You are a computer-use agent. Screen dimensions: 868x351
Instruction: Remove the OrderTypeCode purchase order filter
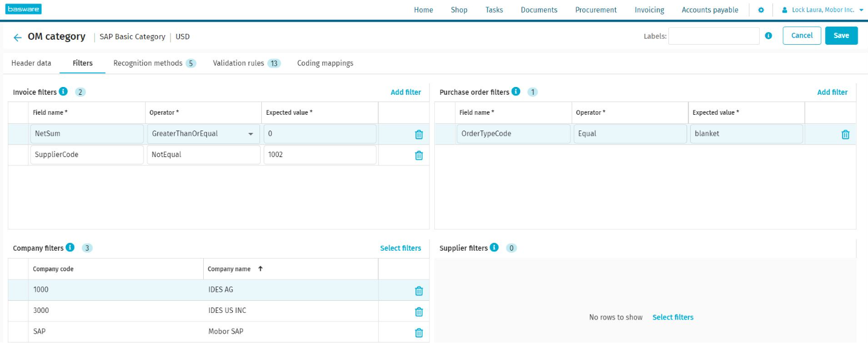(845, 135)
